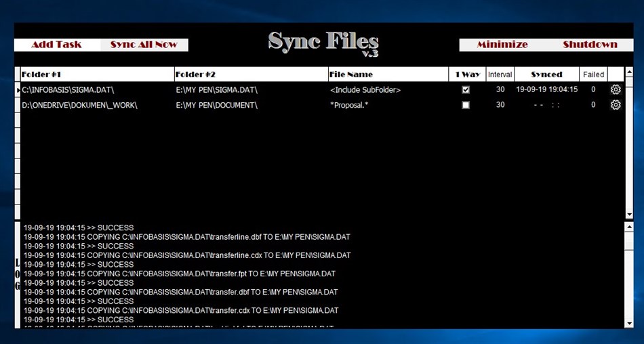644x344 pixels.
Task: Click the Folder #2 column header
Action: pos(251,74)
